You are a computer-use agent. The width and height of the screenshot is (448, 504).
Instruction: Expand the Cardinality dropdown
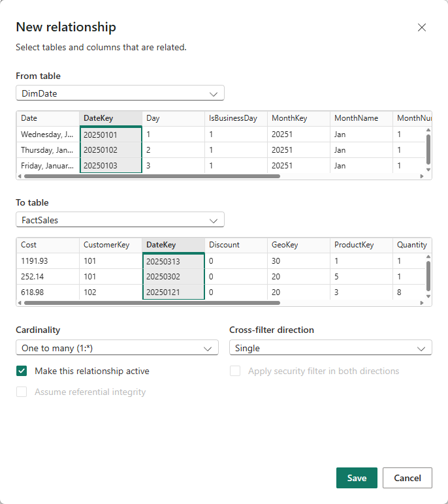(117, 348)
